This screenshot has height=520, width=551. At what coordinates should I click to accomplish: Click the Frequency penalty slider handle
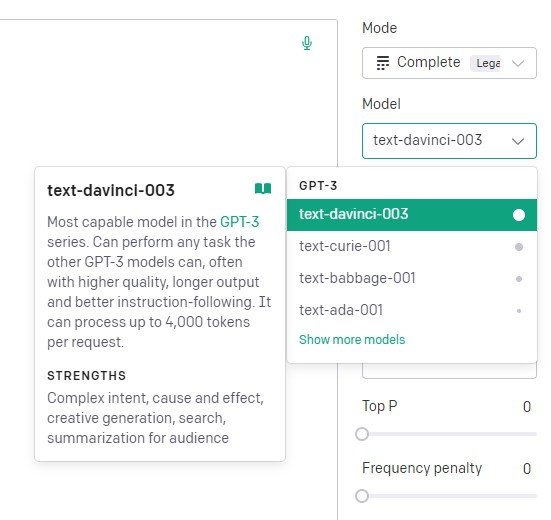tap(362, 496)
